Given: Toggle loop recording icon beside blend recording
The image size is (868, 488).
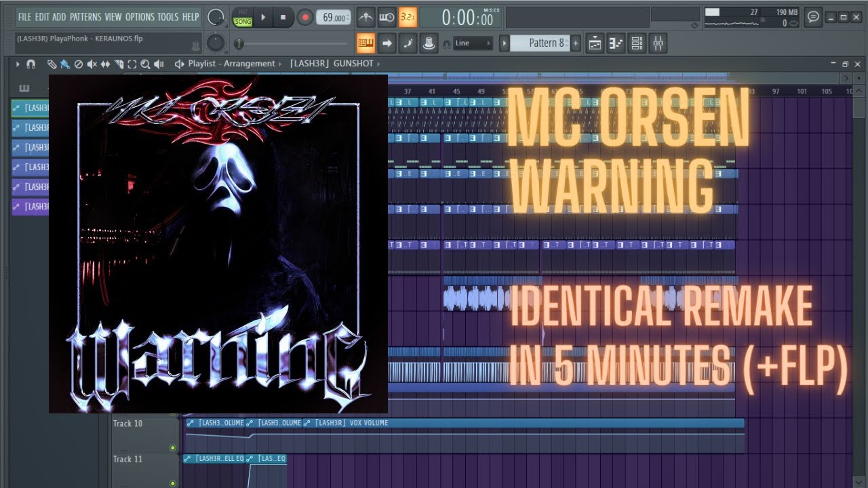Looking at the screenshot, I should [429, 43].
